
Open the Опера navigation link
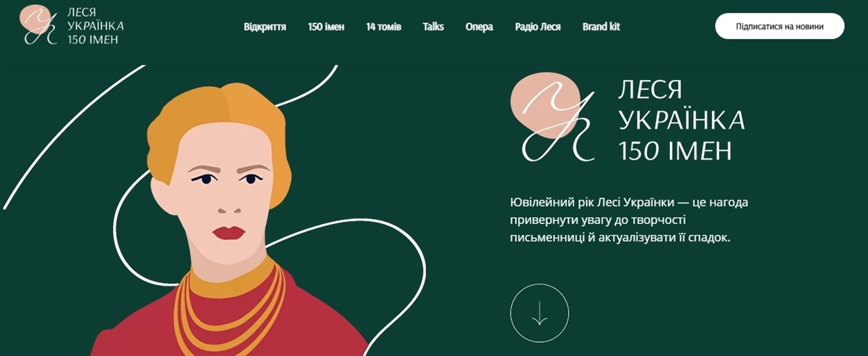(479, 26)
